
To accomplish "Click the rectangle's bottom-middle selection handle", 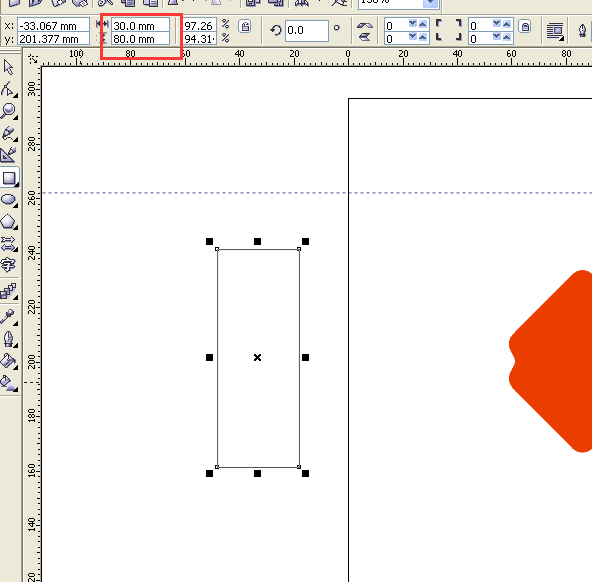I will pos(257,473).
